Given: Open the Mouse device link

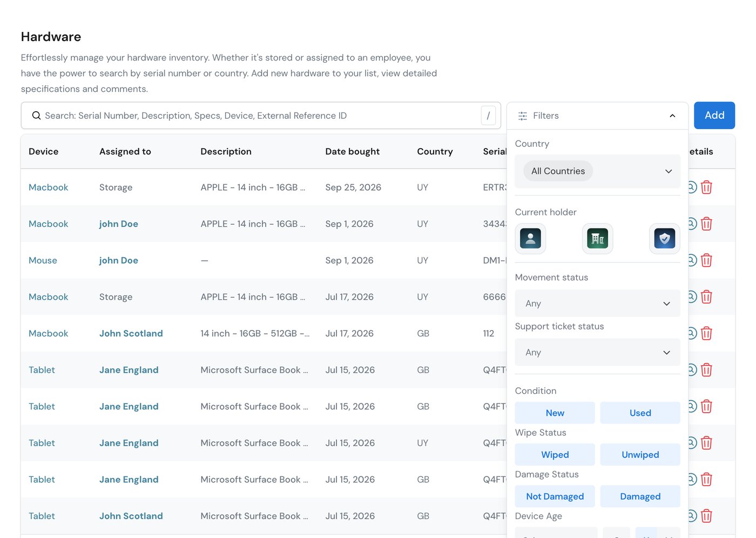Looking at the screenshot, I should pos(43,260).
